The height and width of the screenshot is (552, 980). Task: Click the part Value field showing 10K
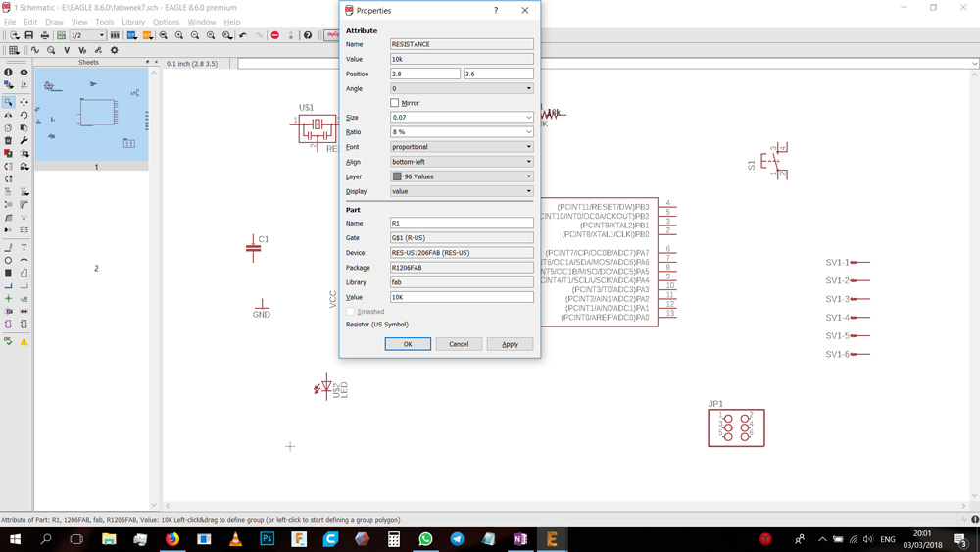coord(462,297)
